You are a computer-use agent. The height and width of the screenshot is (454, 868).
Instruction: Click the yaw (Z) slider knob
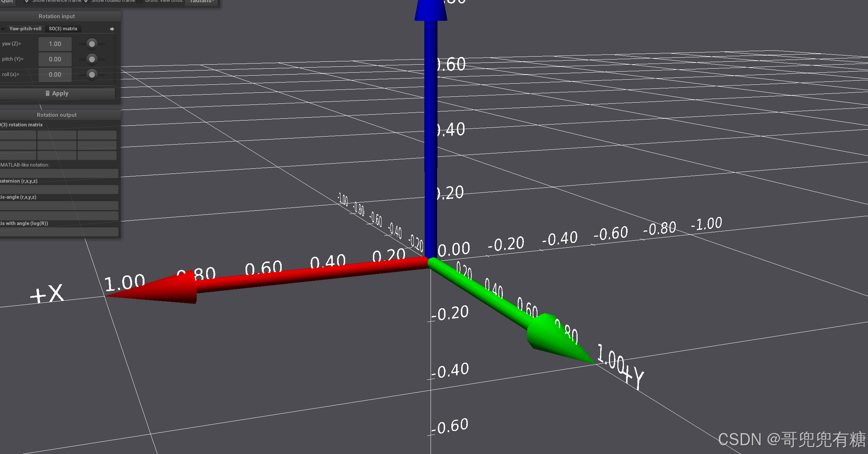click(92, 44)
